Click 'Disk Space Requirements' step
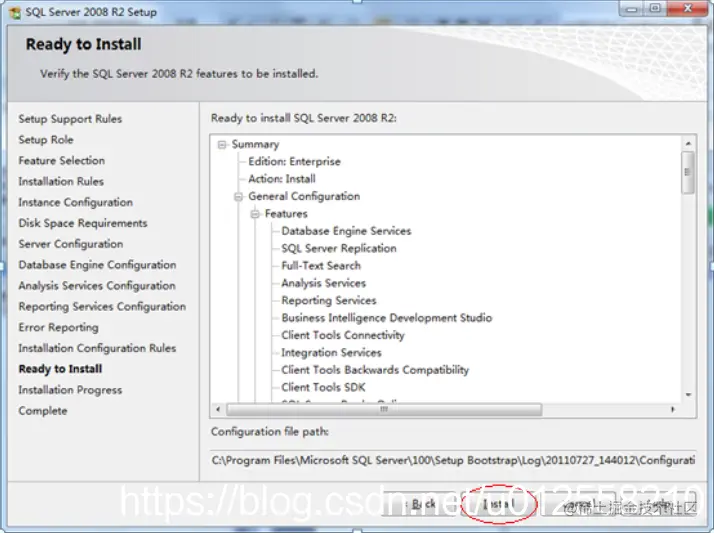This screenshot has height=533, width=714. 82,223
